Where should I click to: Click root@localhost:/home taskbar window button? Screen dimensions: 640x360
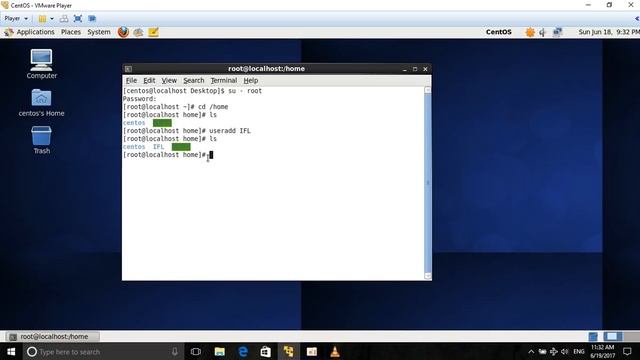tap(53, 337)
